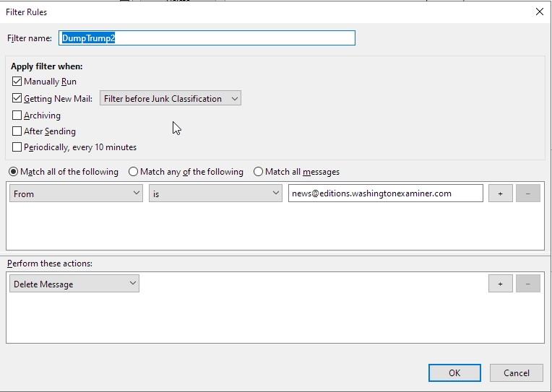The height and width of the screenshot is (392, 552).
Task: Cancel the Filter Rules dialog
Action: [x=516, y=373]
